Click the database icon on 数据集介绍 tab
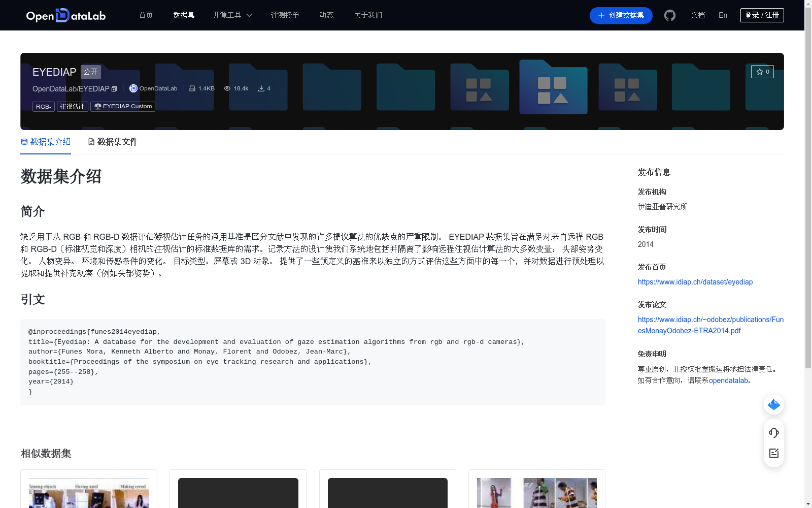Screen dimensions: 812x508 point(24,142)
